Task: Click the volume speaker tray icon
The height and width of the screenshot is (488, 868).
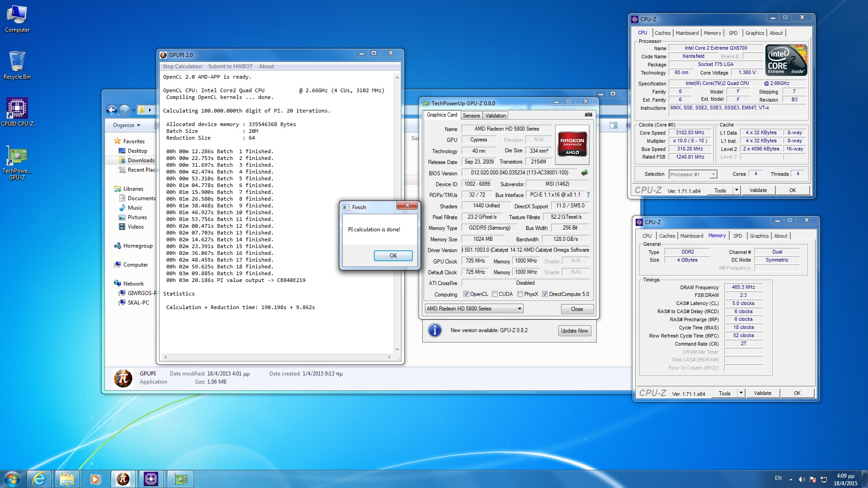Action: 802,479
